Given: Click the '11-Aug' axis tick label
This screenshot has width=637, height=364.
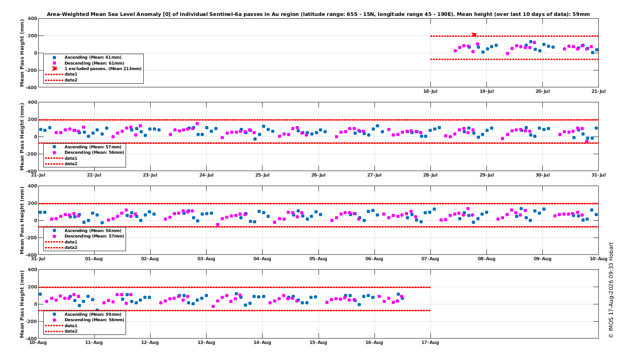Looking at the screenshot, I should pos(94,343).
